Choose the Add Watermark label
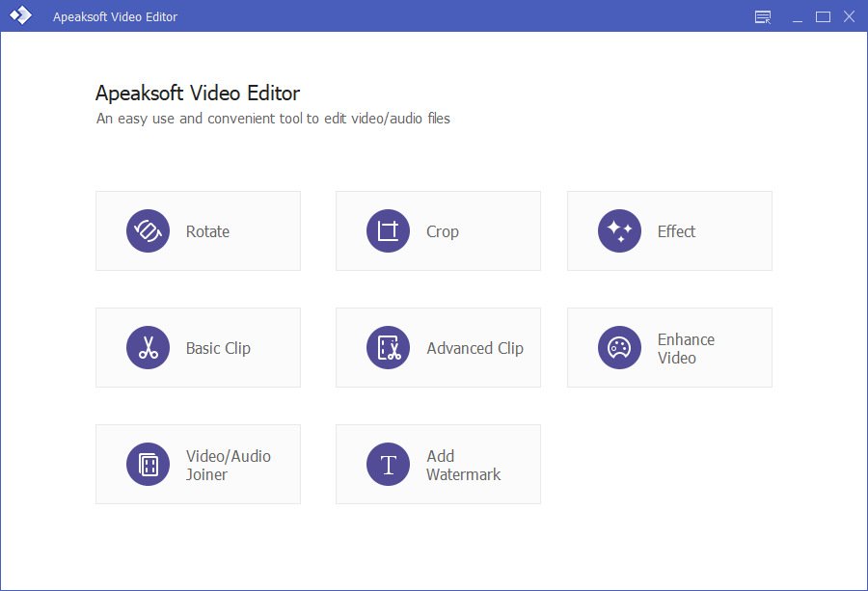The width and height of the screenshot is (868, 591). point(463,466)
